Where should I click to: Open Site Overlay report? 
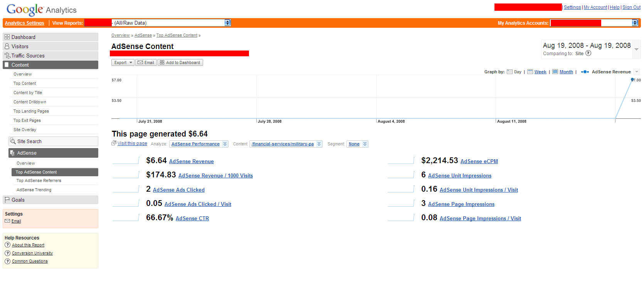(25, 130)
